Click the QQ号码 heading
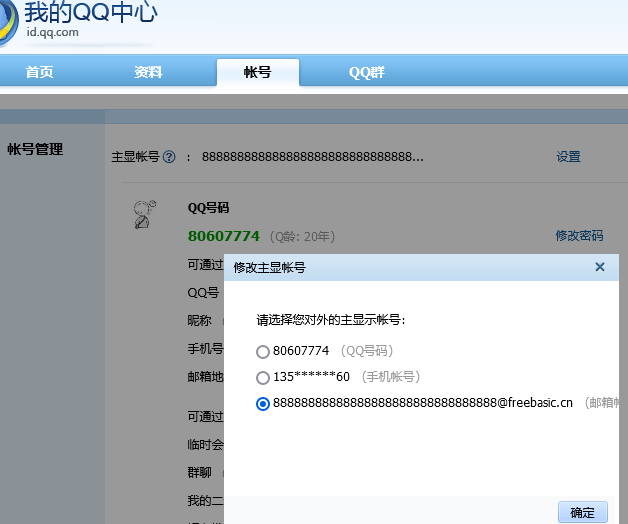The image size is (628, 524). tap(208, 208)
